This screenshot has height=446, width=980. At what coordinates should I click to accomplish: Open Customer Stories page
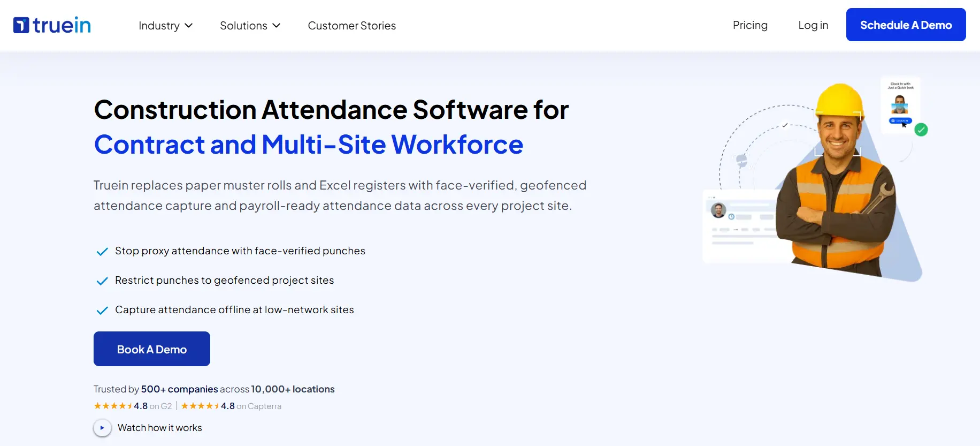351,26
